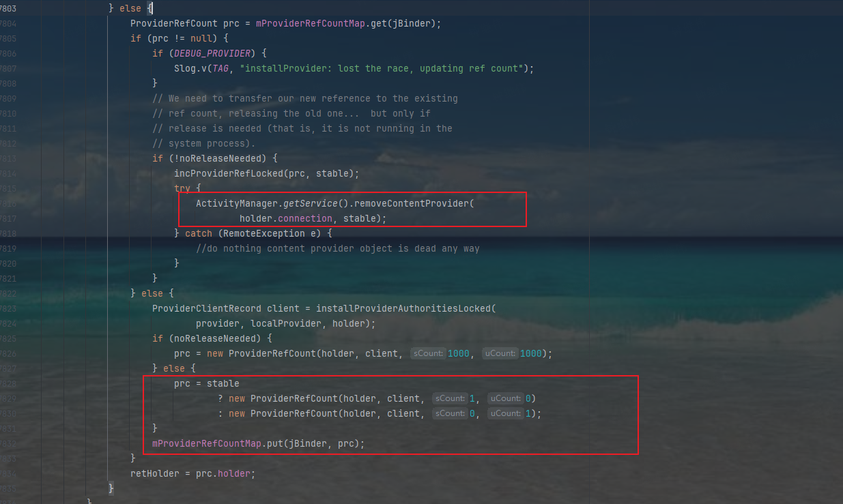This screenshot has width=843, height=504.
Task: Click the sCount: 0 hint on line 7830
Action: (x=449, y=413)
